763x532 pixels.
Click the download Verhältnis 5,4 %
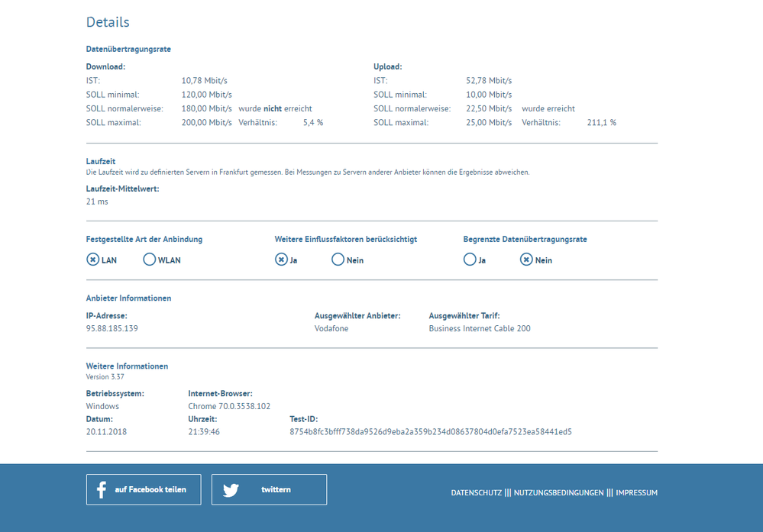313,123
